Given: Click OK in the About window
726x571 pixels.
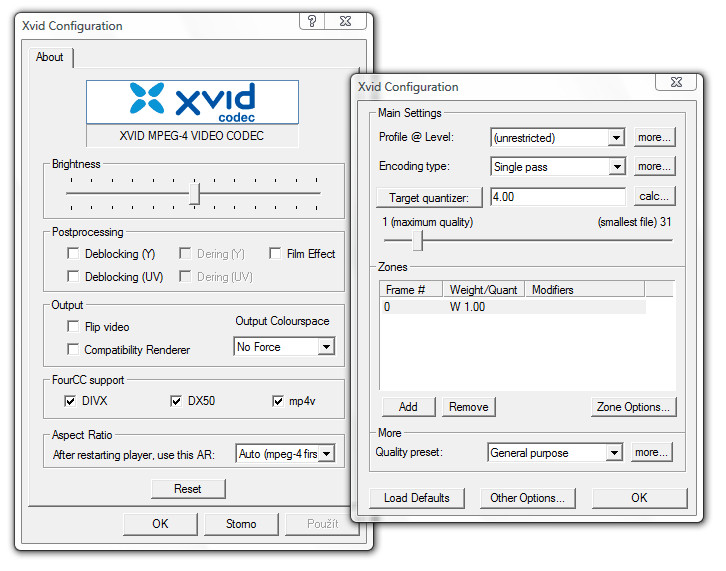Looking at the screenshot, I should (x=160, y=524).
